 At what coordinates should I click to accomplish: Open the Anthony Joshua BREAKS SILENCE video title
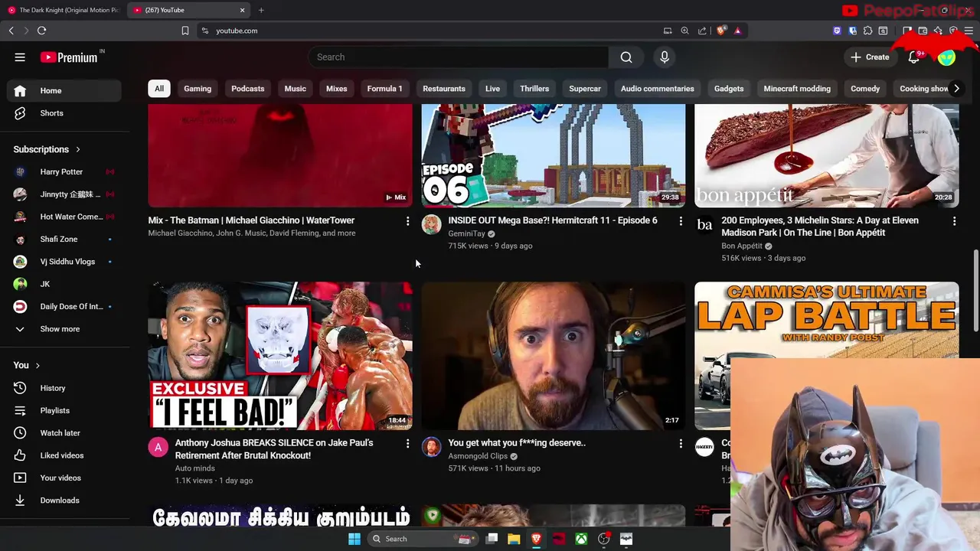click(x=274, y=449)
